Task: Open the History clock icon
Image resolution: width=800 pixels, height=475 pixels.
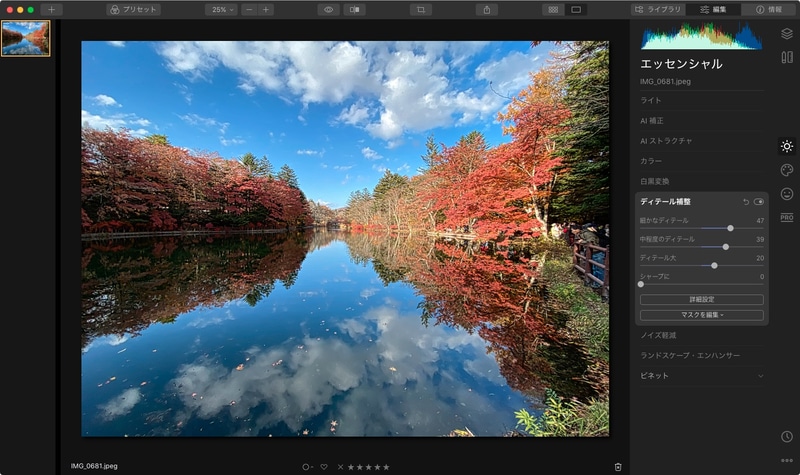Action: (787, 437)
